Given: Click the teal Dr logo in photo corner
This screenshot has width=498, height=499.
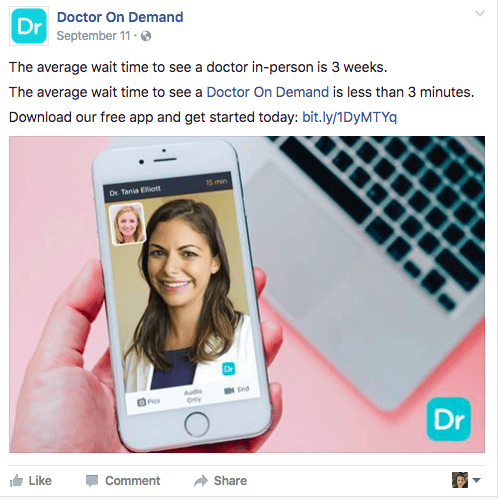Looking at the screenshot, I should [x=449, y=419].
